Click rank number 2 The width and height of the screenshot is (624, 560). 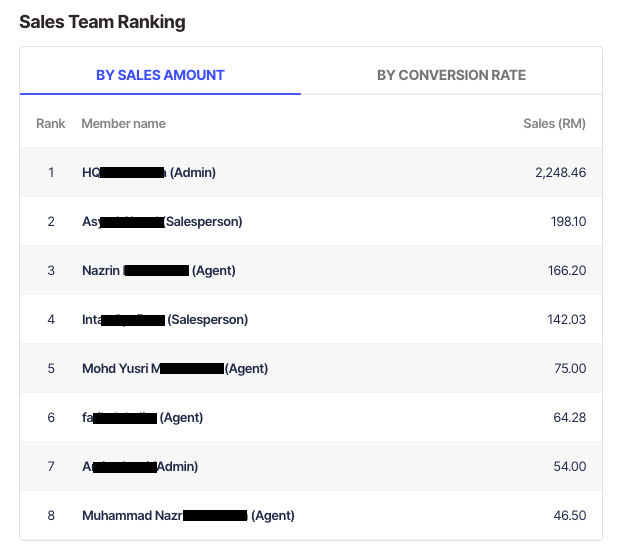pos(51,221)
